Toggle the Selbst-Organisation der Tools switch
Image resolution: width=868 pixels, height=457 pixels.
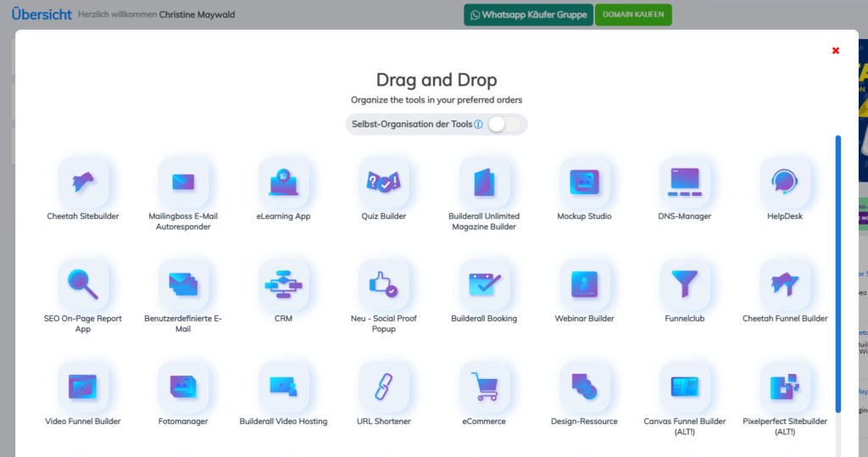click(504, 125)
